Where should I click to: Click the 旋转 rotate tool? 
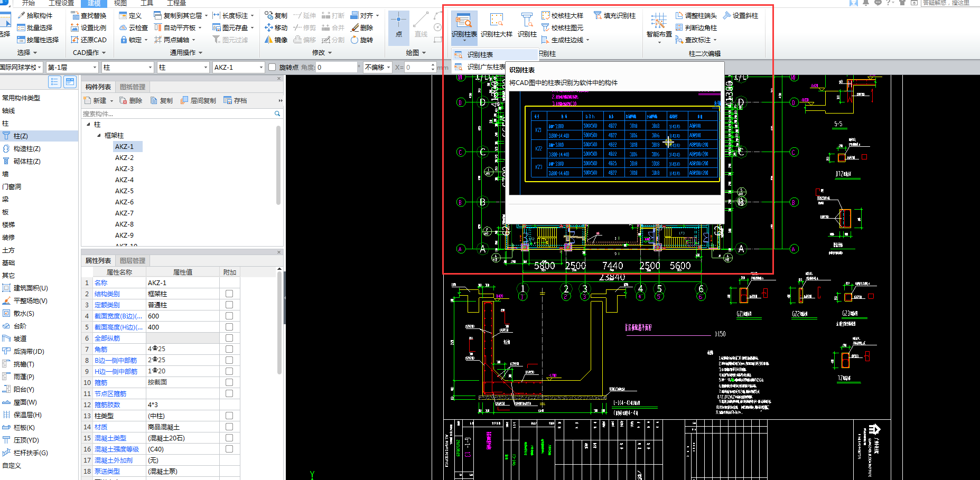click(x=362, y=40)
